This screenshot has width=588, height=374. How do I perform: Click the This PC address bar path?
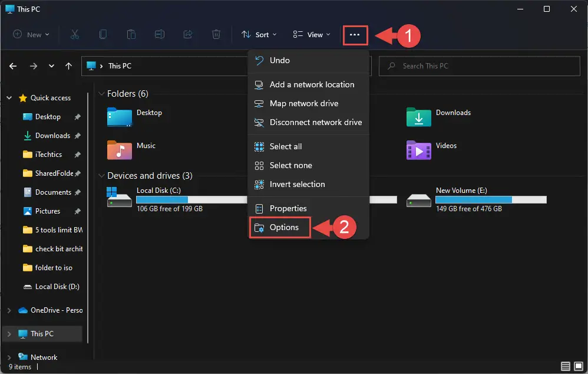point(120,66)
